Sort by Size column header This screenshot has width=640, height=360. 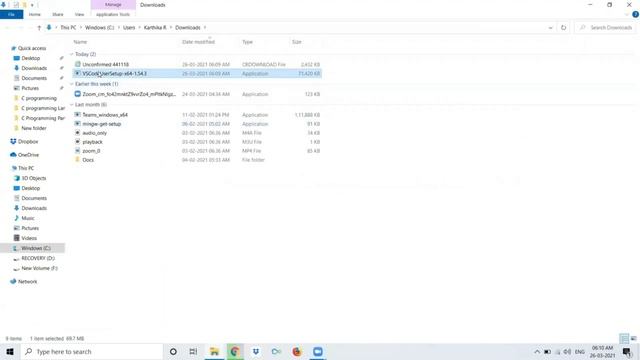pyautogui.click(x=297, y=42)
